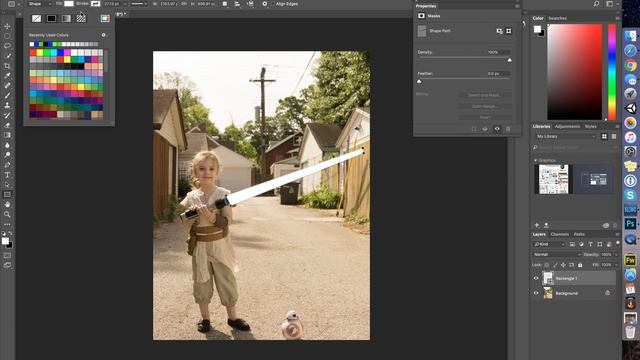Image resolution: width=640 pixels, height=360 pixels.
Task: Click the search icon at top right
Action: click(x=596, y=4)
